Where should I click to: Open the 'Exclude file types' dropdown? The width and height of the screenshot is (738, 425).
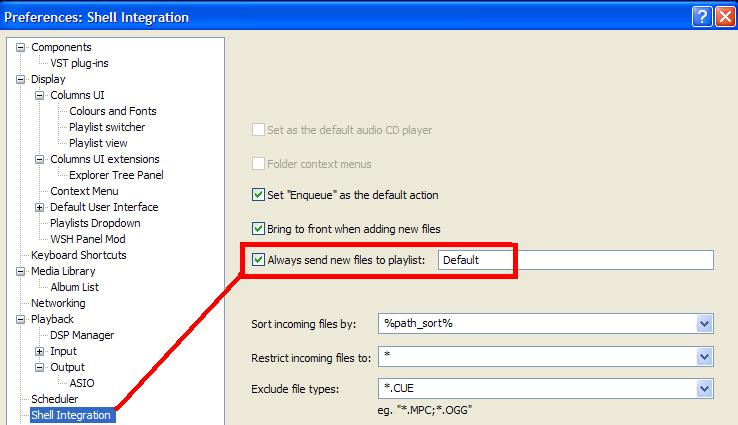point(704,389)
